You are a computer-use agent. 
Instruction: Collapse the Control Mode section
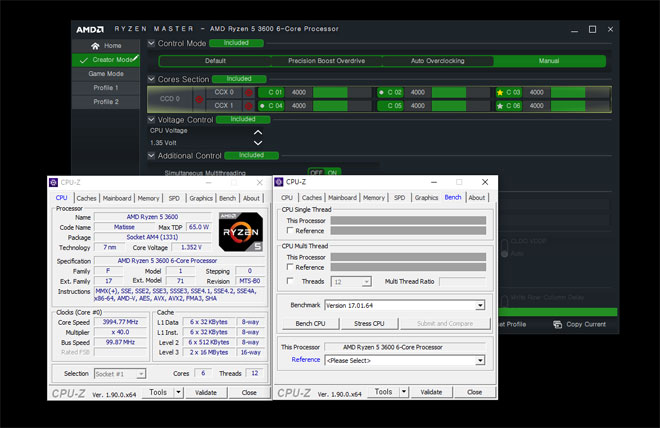(x=151, y=43)
